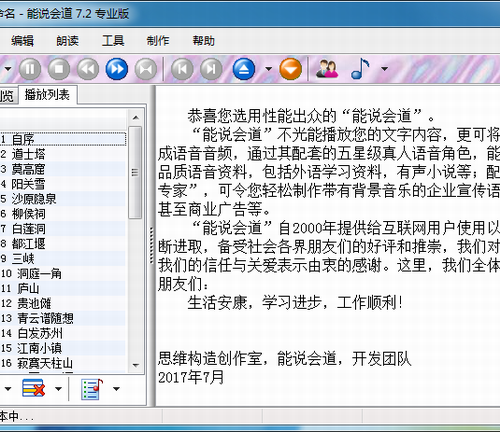Select playlist item 7 白莲洞
This screenshot has height=432, width=500.
click(x=63, y=229)
